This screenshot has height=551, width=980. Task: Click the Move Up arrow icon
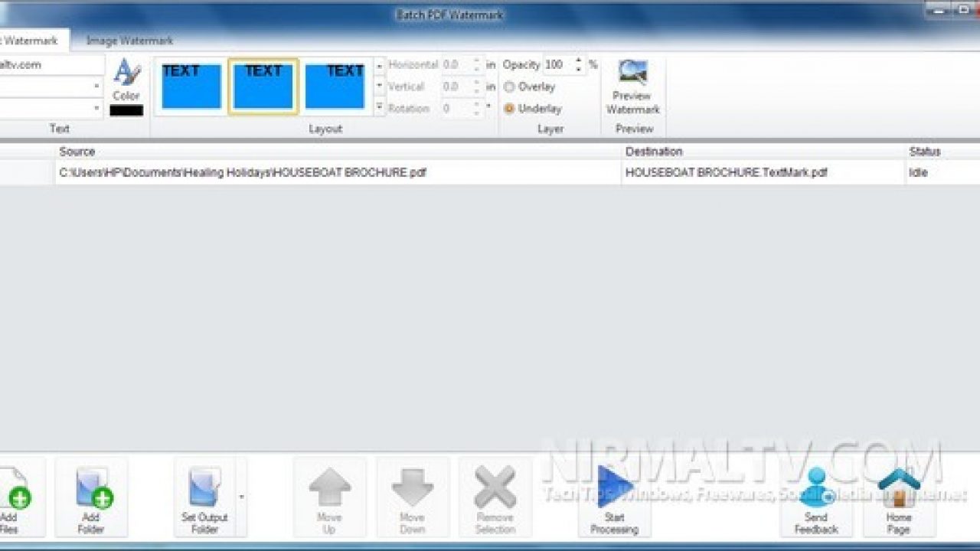click(x=329, y=488)
